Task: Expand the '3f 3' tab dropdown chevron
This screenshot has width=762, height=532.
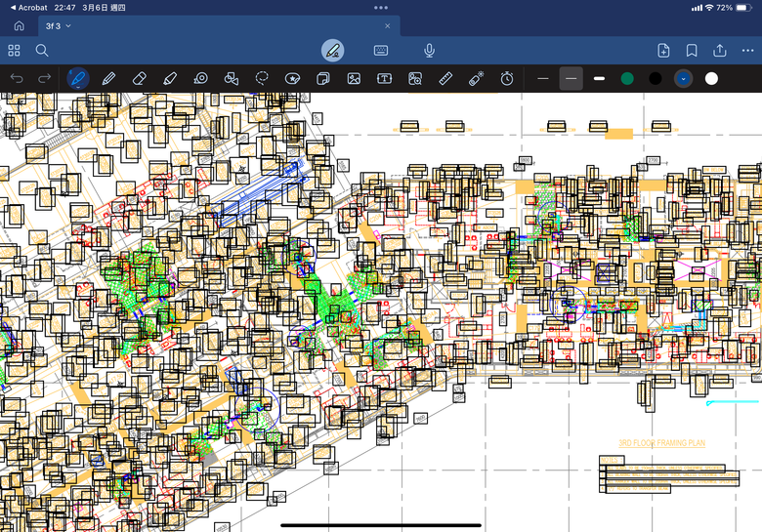Action: coord(68,25)
